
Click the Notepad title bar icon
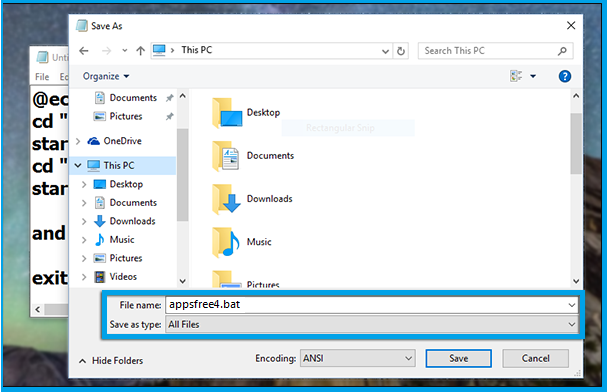pyautogui.click(x=42, y=57)
